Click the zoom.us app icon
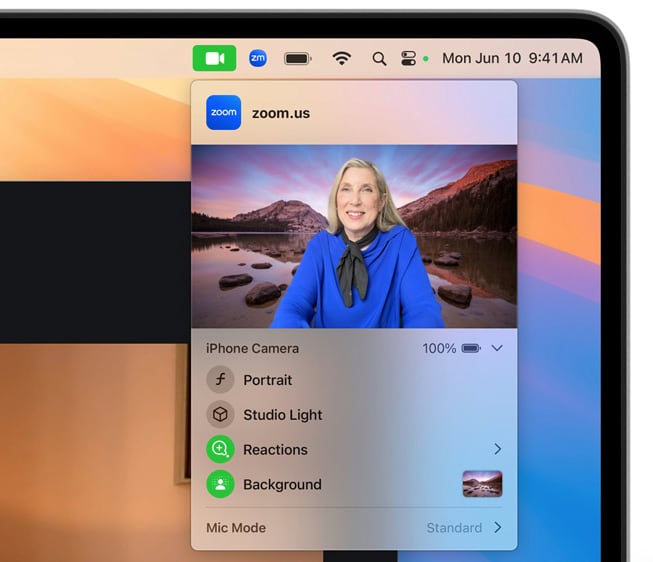Image resolution: width=653 pixels, height=562 pixels. [224, 112]
